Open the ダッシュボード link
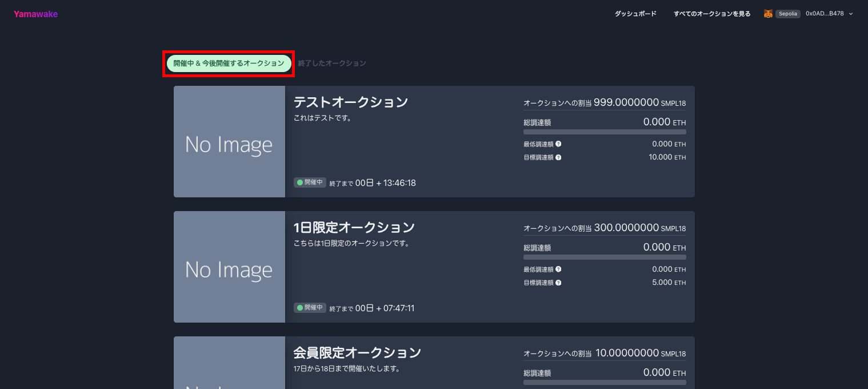 [635, 14]
